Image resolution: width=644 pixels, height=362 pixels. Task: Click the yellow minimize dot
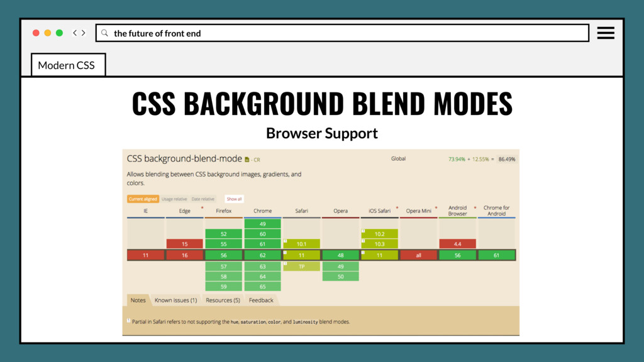pyautogui.click(x=48, y=33)
